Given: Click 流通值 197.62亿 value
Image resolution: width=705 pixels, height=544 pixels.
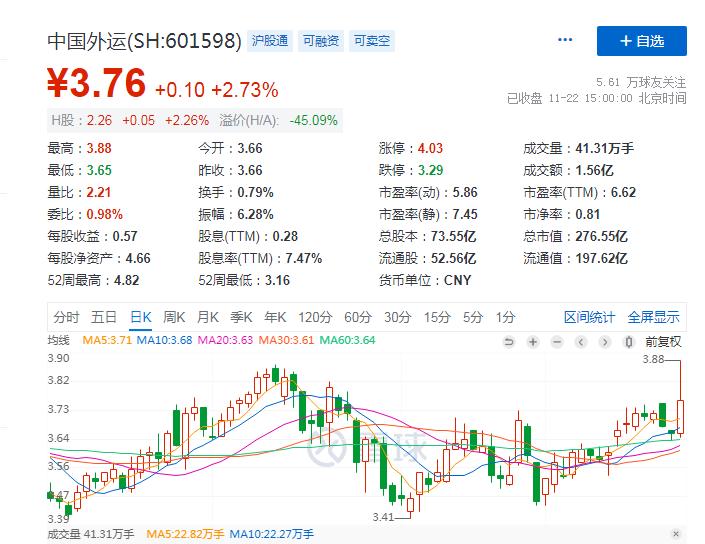Looking at the screenshot, I should [x=602, y=259].
